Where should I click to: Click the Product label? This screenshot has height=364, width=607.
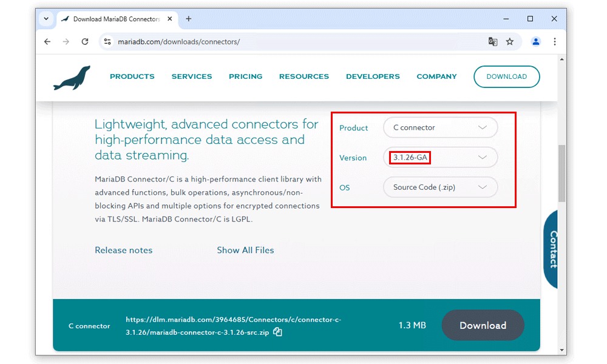[353, 128]
